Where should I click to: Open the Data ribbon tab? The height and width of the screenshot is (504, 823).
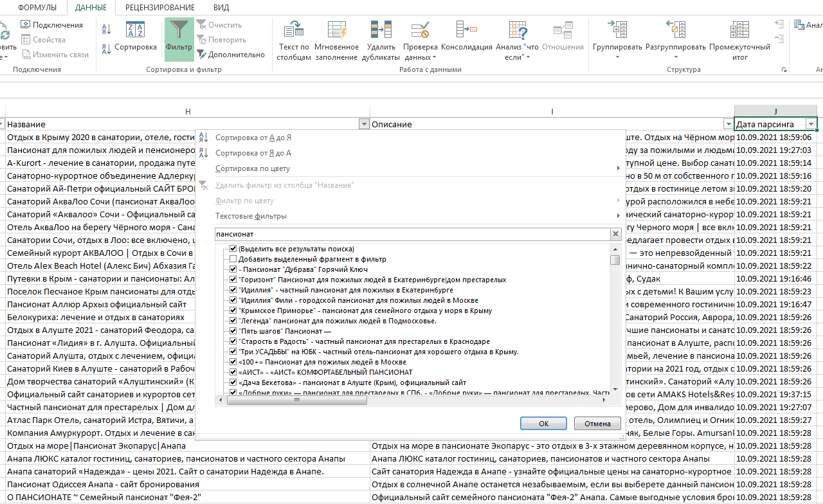[91, 8]
